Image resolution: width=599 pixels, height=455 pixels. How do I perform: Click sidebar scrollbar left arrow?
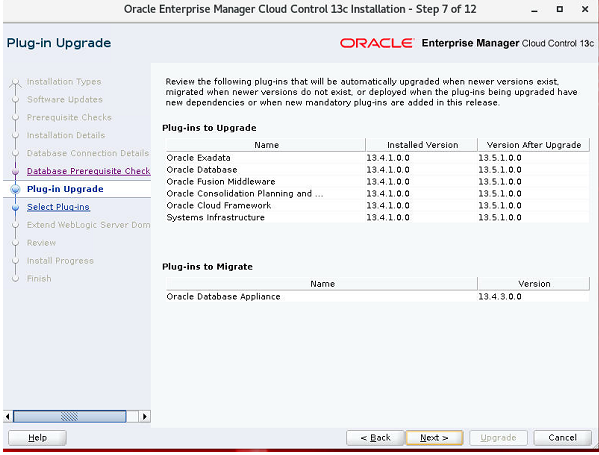[8, 416]
